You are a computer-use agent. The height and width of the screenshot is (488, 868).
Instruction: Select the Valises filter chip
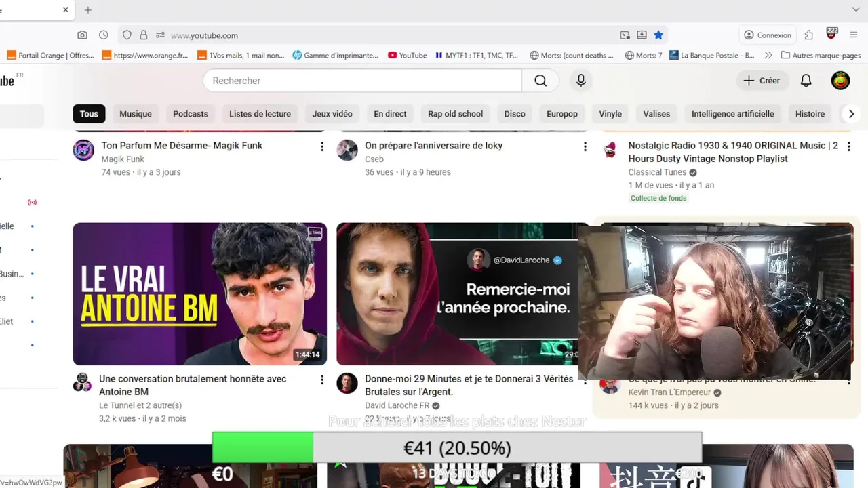point(656,114)
